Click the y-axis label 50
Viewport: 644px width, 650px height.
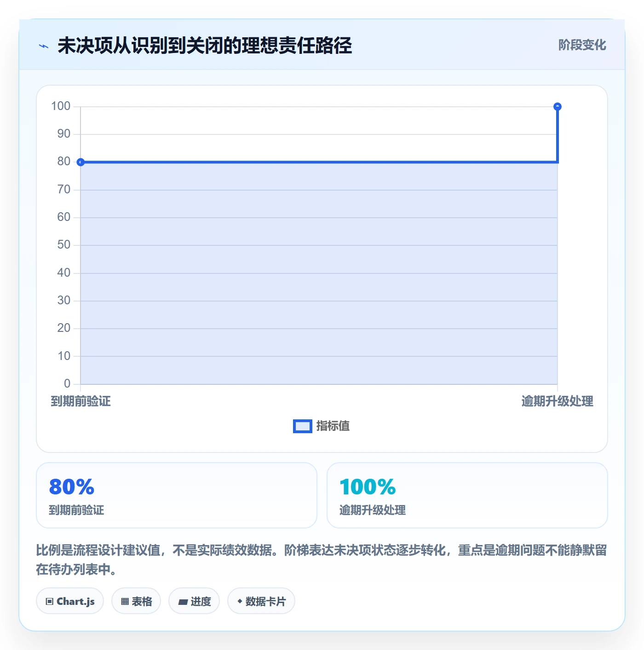64,245
